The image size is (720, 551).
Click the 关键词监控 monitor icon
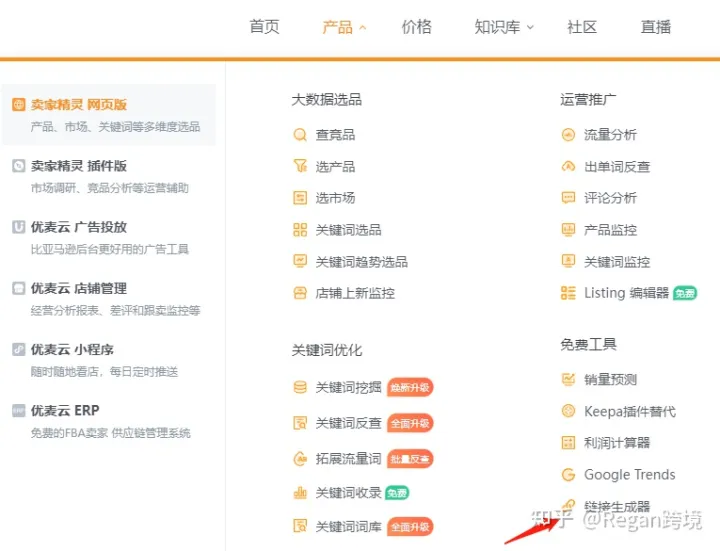568,261
